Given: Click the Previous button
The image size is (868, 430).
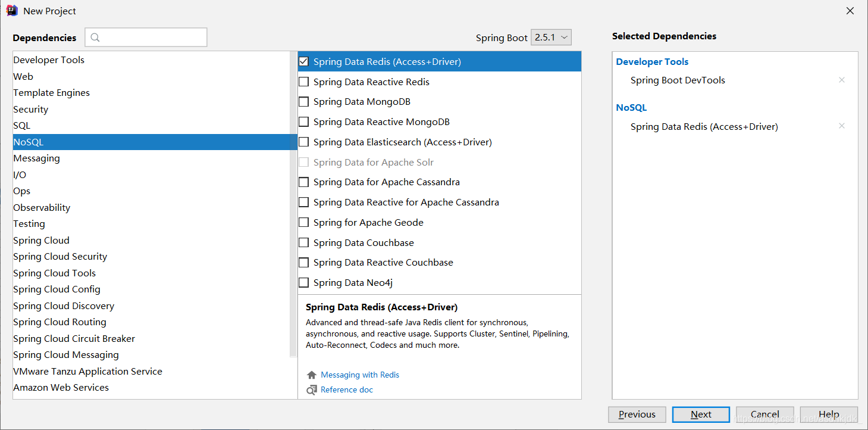Looking at the screenshot, I should coord(637,415).
